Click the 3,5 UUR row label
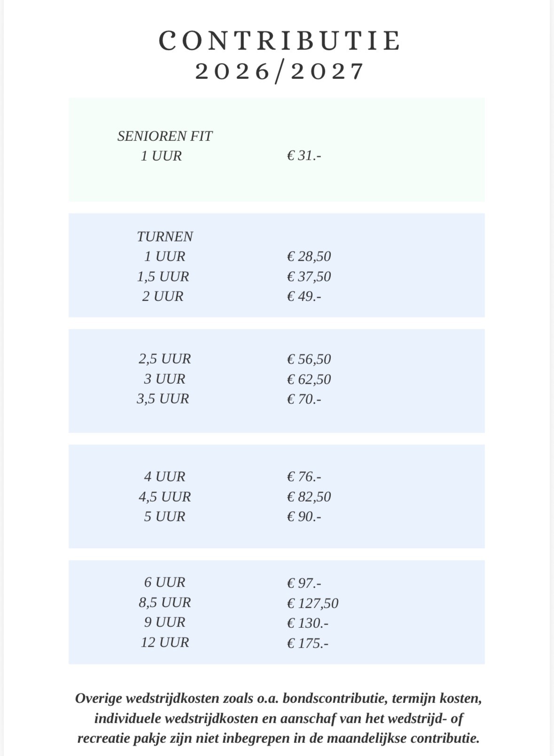The width and height of the screenshot is (554, 756). [163, 399]
